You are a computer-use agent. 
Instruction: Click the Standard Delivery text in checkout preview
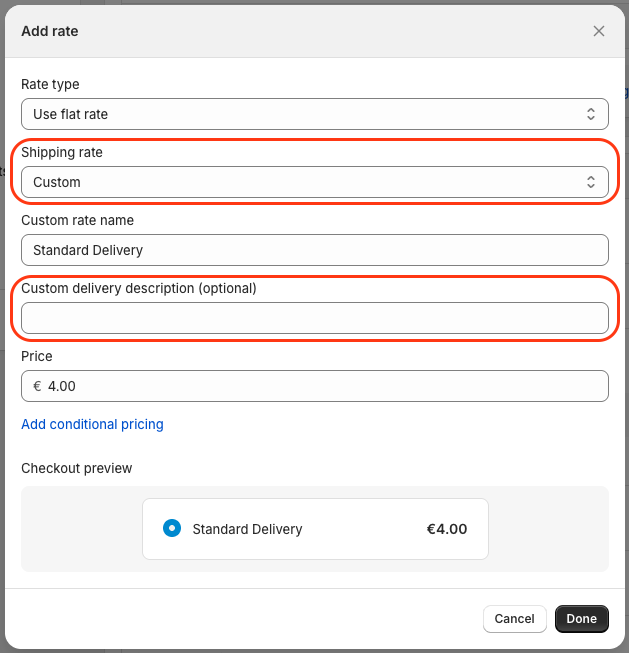(x=247, y=529)
